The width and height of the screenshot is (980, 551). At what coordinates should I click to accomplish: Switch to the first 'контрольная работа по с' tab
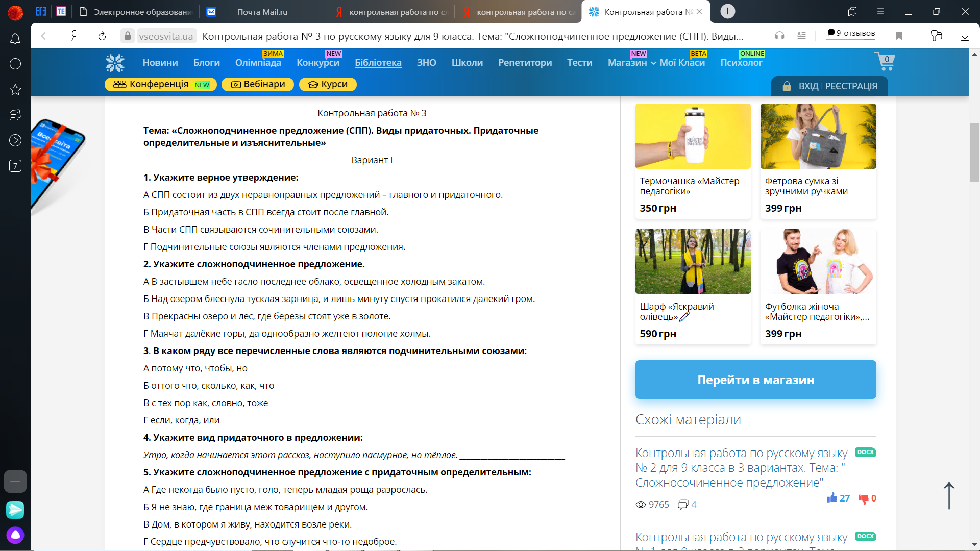point(390,12)
